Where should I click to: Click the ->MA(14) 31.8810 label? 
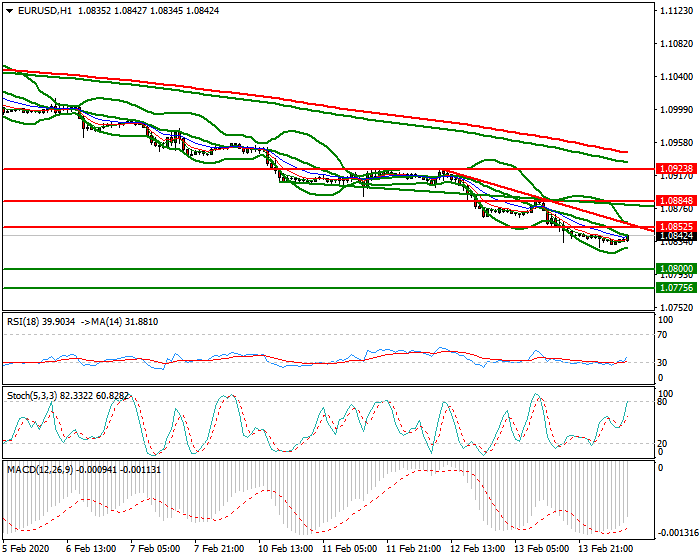(x=120, y=322)
